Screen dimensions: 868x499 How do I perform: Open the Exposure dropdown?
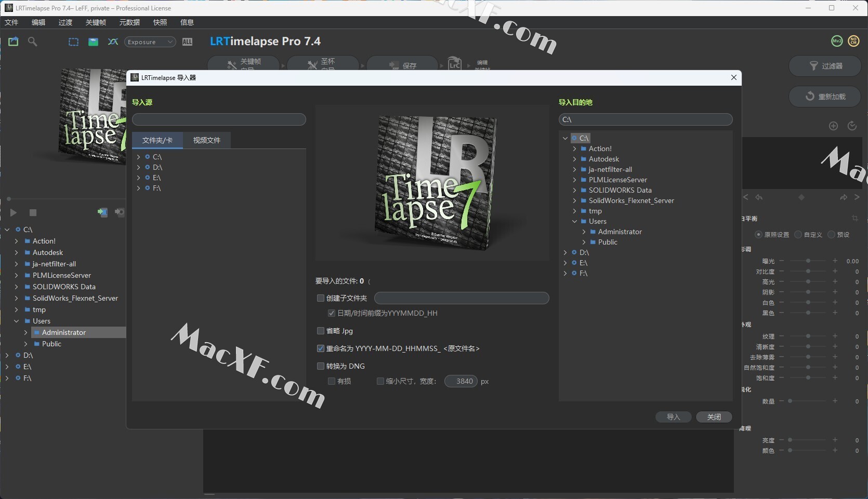[x=150, y=42]
